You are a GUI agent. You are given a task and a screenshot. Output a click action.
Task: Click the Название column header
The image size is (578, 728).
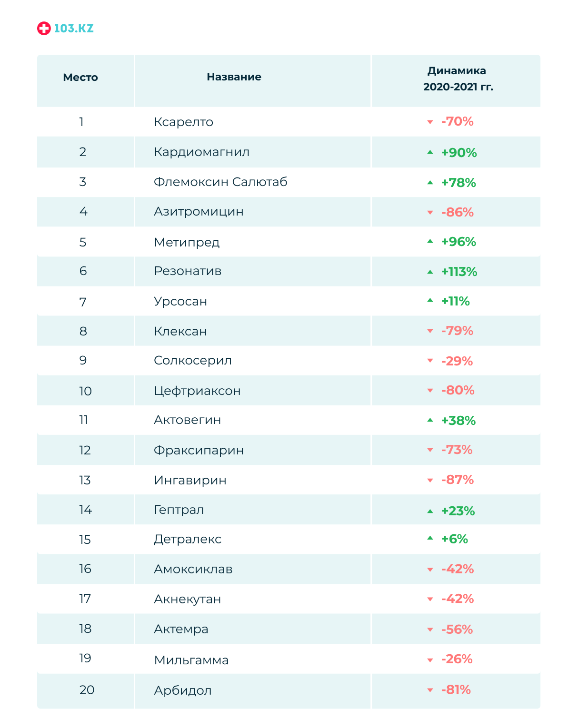(234, 77)
